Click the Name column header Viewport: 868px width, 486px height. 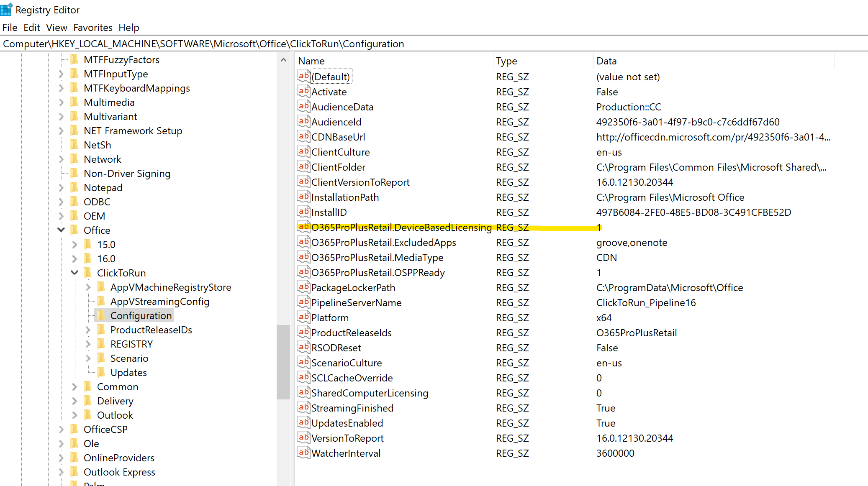click(311, 61)
